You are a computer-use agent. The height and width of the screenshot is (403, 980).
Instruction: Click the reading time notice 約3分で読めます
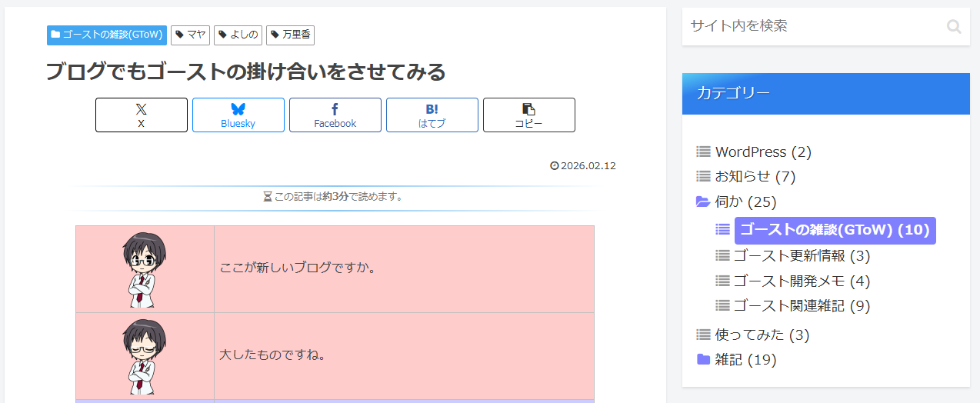point(334,197)
